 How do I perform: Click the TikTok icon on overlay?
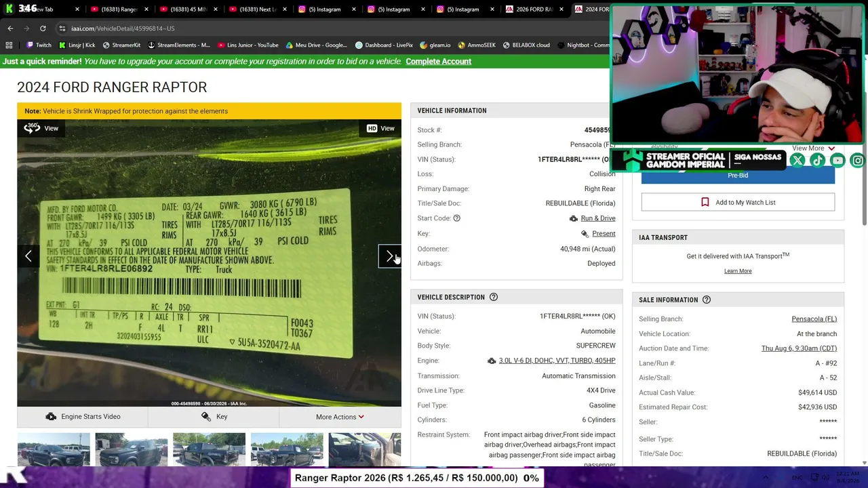tap(818, 161)
